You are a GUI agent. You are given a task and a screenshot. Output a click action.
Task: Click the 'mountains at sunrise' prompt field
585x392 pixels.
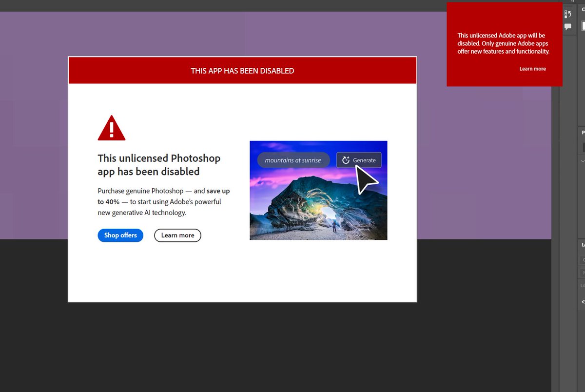pos(293,160)
